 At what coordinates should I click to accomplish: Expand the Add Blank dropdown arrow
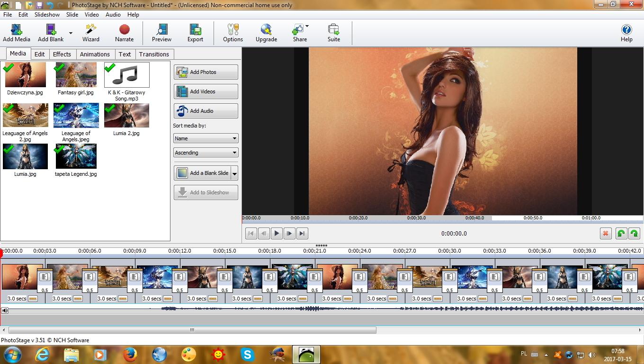point(71,33)
